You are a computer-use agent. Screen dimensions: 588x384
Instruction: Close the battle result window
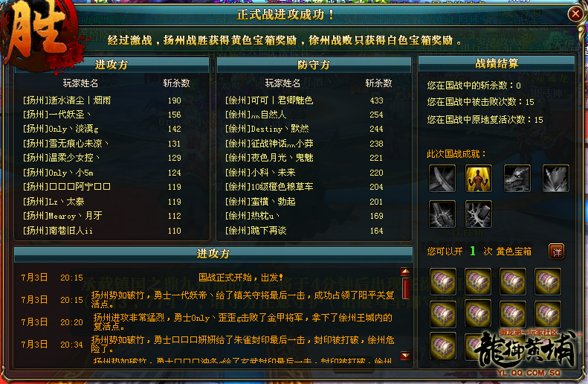click(575, 14)
